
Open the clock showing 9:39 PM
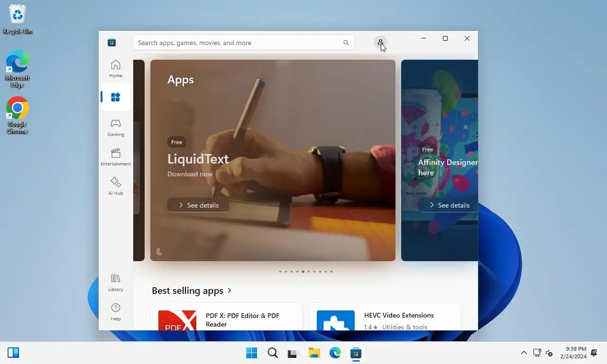(x=573, y=353)
